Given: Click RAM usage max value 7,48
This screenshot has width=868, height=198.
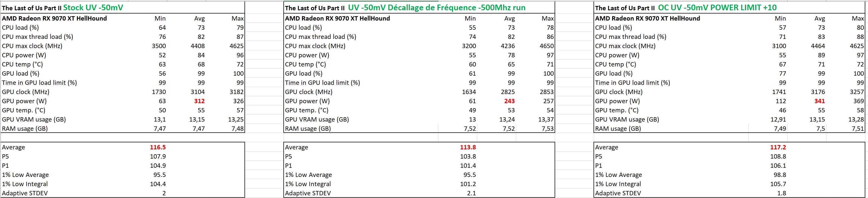Looking at the screenshot, I should tap(237, 129).
